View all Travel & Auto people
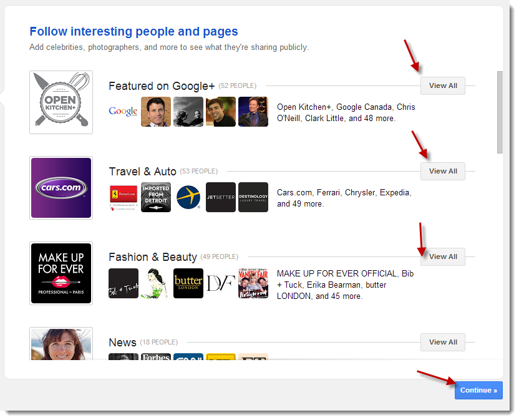 coord(443,171)
